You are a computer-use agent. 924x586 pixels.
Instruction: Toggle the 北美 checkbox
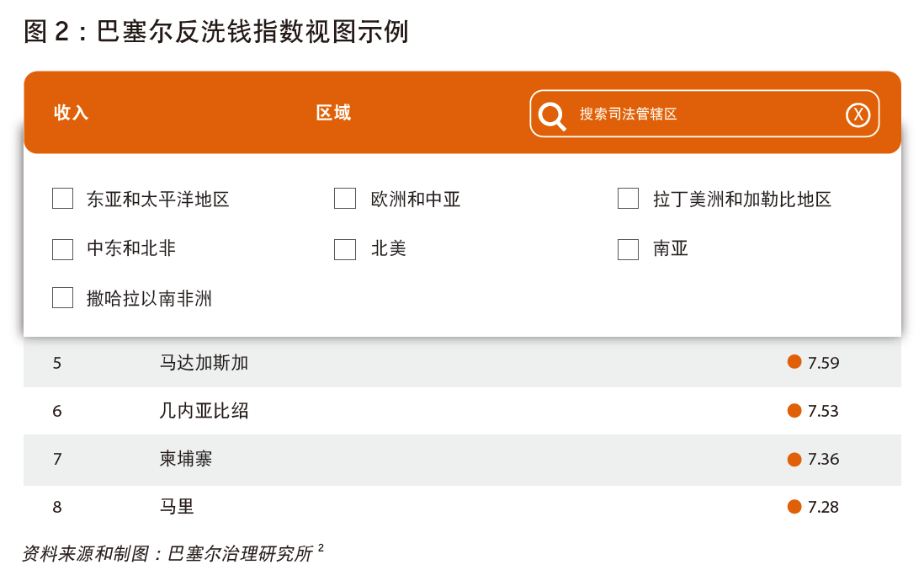[x=345, y=249]
